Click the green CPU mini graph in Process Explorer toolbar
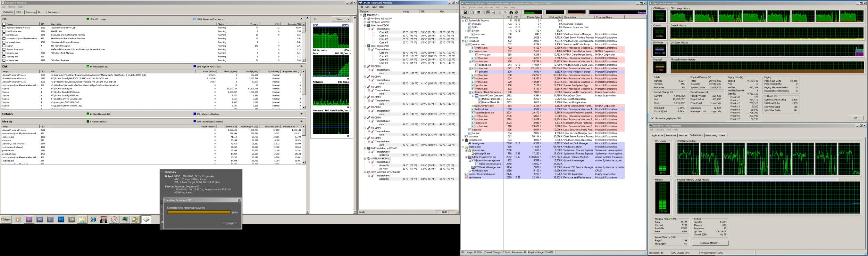The height and width of the screenshot is (256, 868). click(x=533, y=12)
